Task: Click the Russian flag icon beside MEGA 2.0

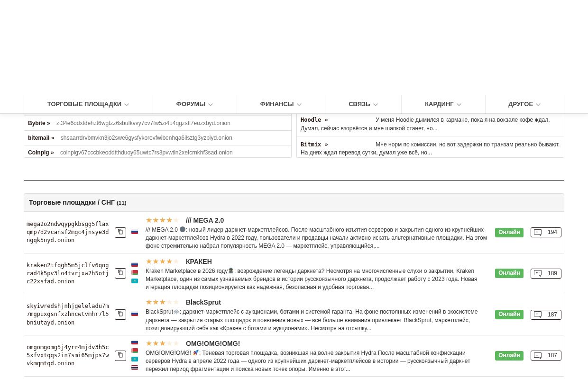Action: click(x=135, y=232)
